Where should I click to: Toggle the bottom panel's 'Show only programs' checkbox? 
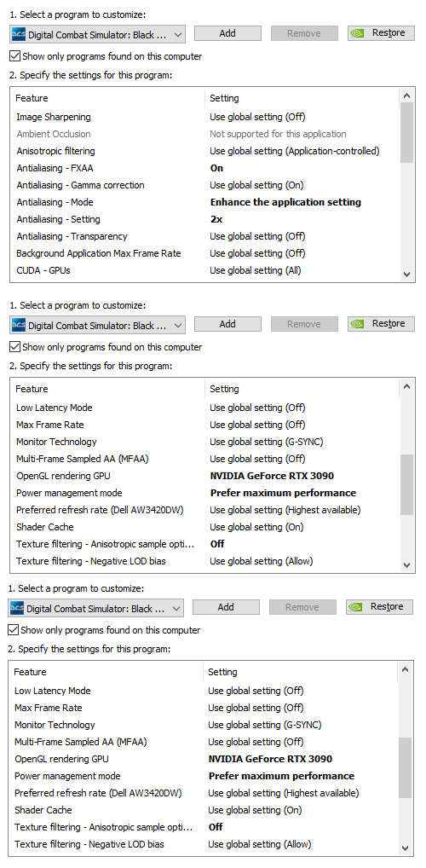(14, 630)
